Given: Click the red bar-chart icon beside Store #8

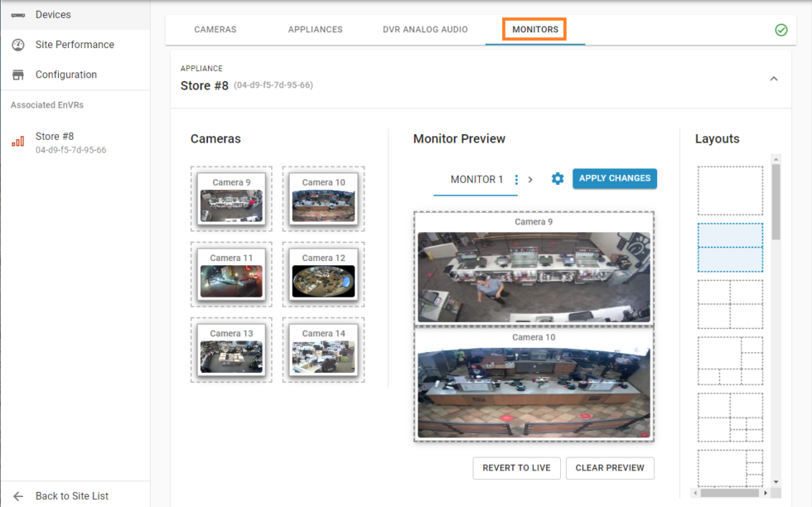Looking at the screenshot, I should (17, 141).
